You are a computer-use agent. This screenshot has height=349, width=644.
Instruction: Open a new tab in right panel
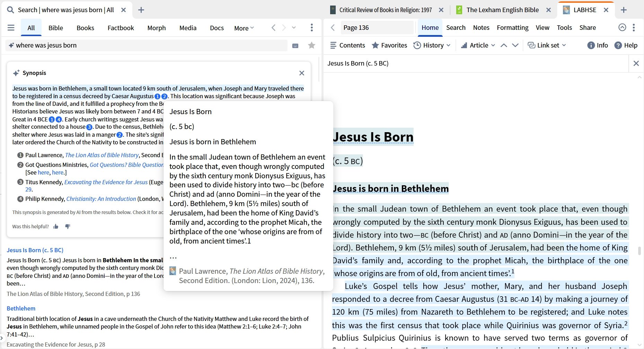point(624,10)
